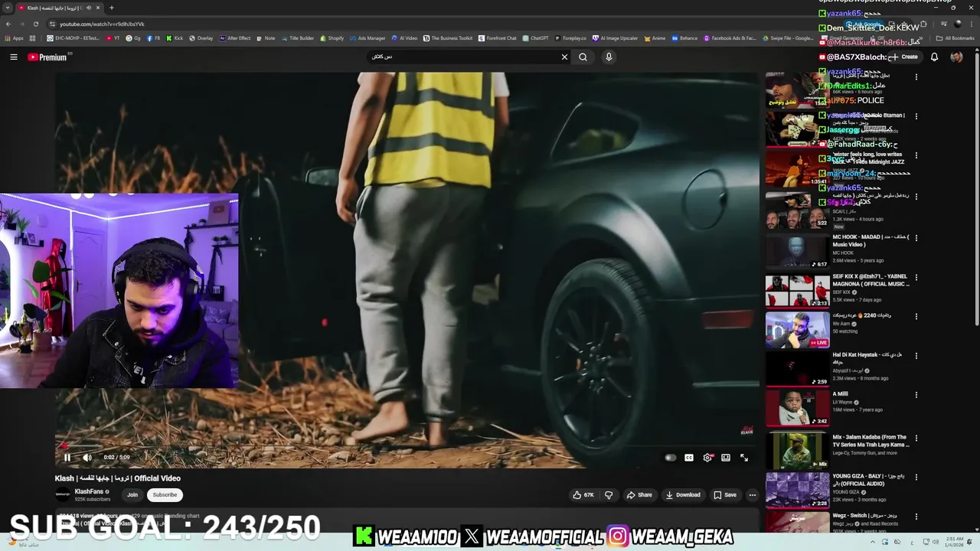This screenshot has height=551, width=980.
Task: Save the video to playlist
Action: (x=725, y=495)
